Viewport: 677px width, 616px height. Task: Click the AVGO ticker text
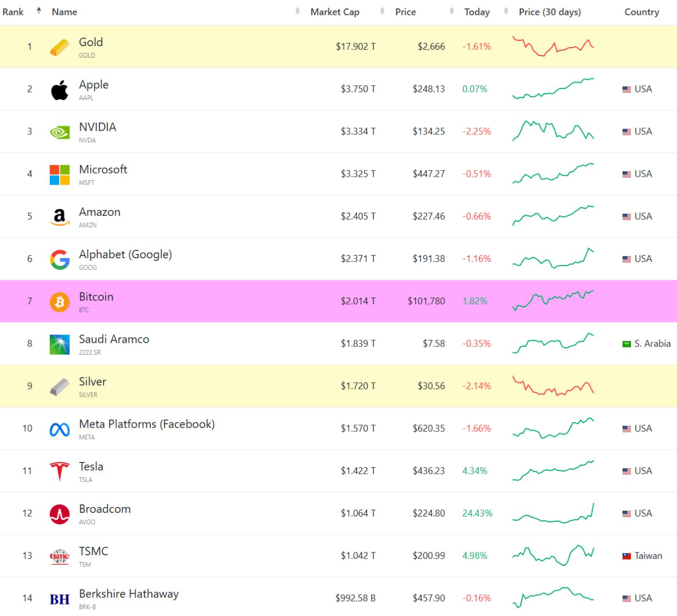pos(87,522)
